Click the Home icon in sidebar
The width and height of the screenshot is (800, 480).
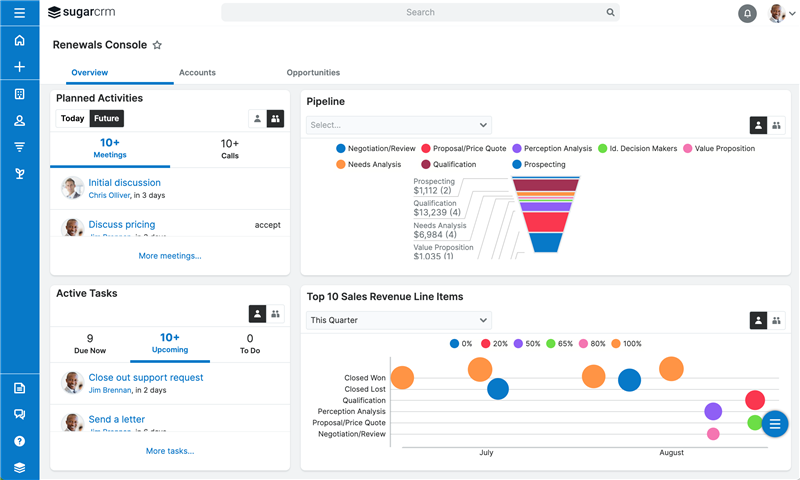pos(19,41)
